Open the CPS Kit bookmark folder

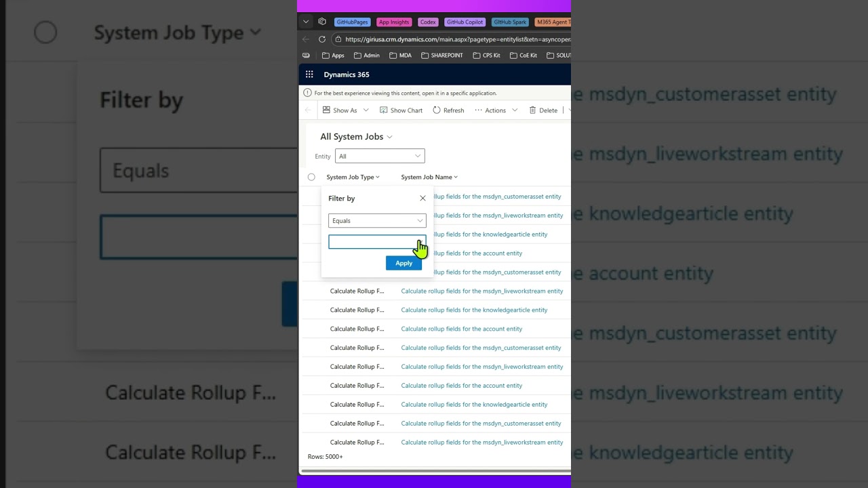[x=487, y=55]
